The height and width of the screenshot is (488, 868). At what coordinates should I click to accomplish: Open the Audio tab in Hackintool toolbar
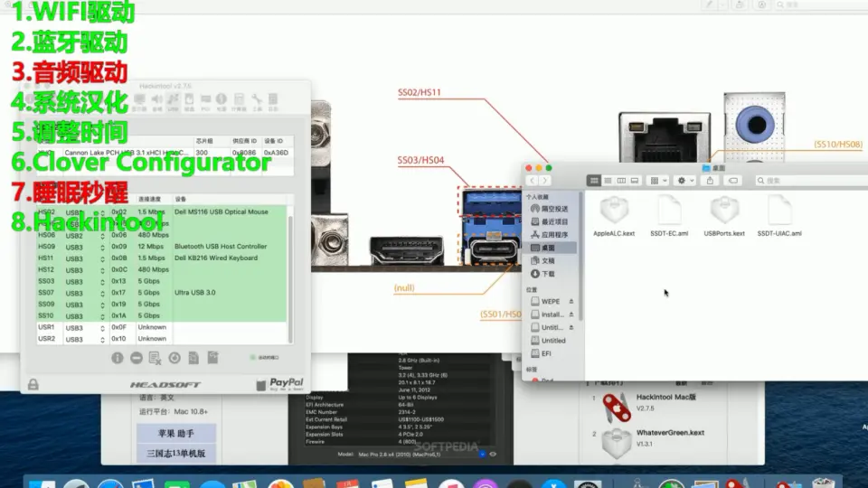(156, 102)
